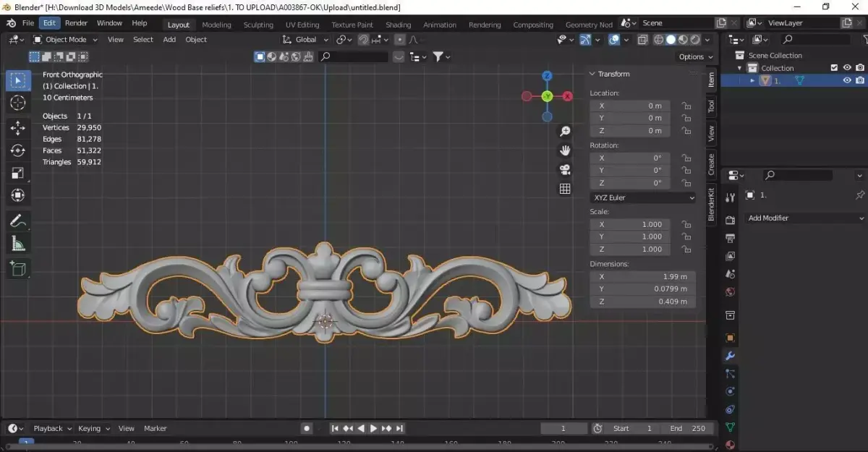868x452 pixels.
Task: Expand object 1. in the outliner
Action: pyautogui.click(x=752, y=80)
